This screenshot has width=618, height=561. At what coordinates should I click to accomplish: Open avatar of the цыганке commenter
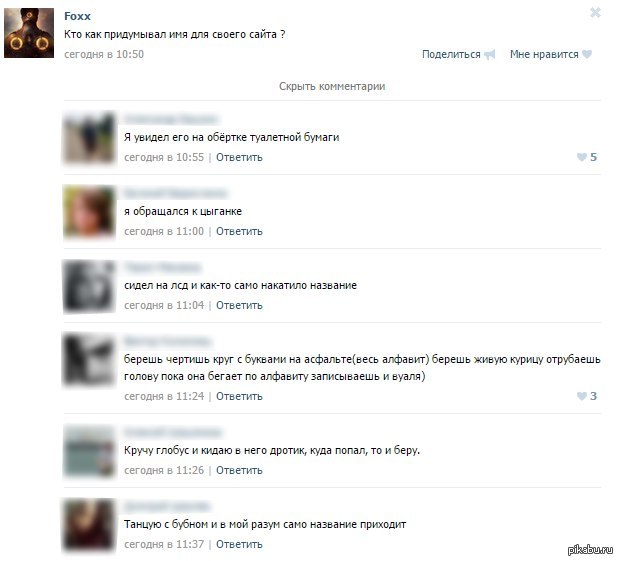point(89,212)
